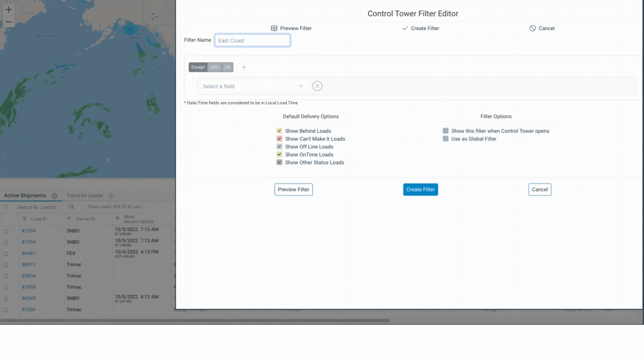The image size is (644, 362).
Task: Enable Use as Global Filter
Action: 445,139
